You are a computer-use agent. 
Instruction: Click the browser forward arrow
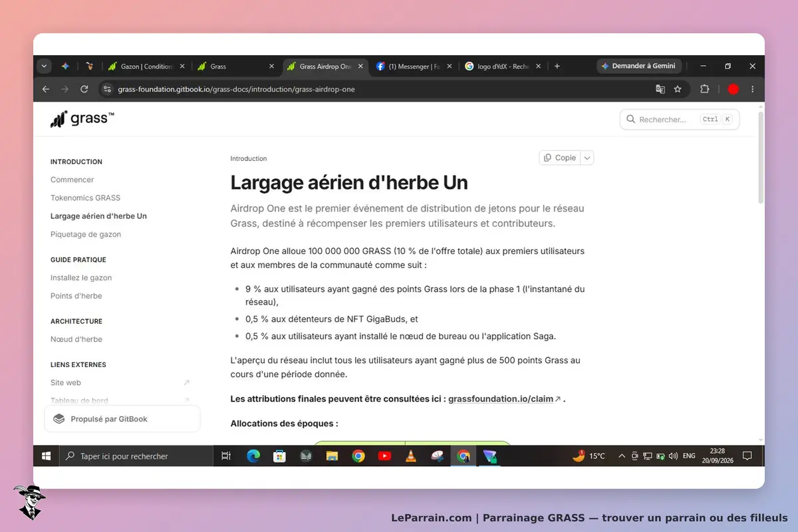tap(65, 89)
